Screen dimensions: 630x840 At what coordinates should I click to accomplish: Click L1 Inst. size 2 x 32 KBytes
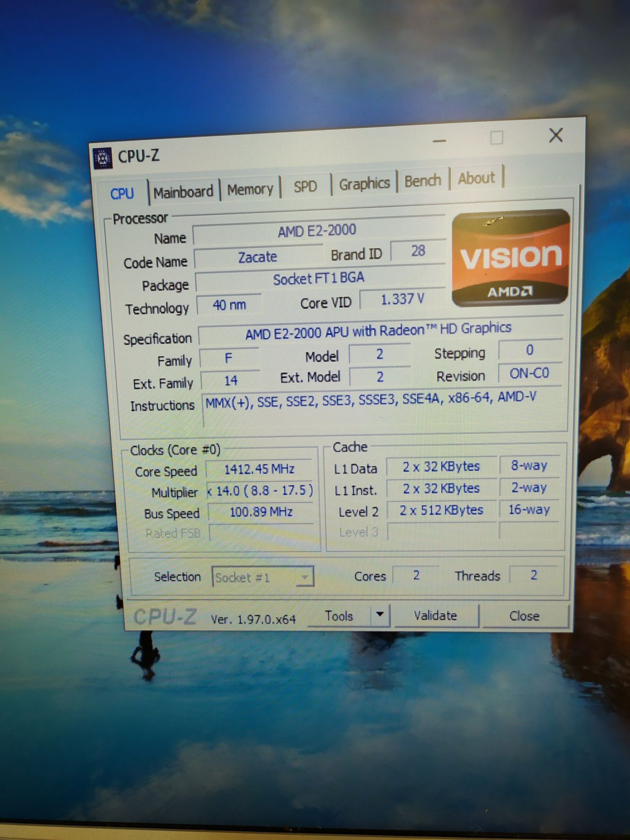(441, 488)
